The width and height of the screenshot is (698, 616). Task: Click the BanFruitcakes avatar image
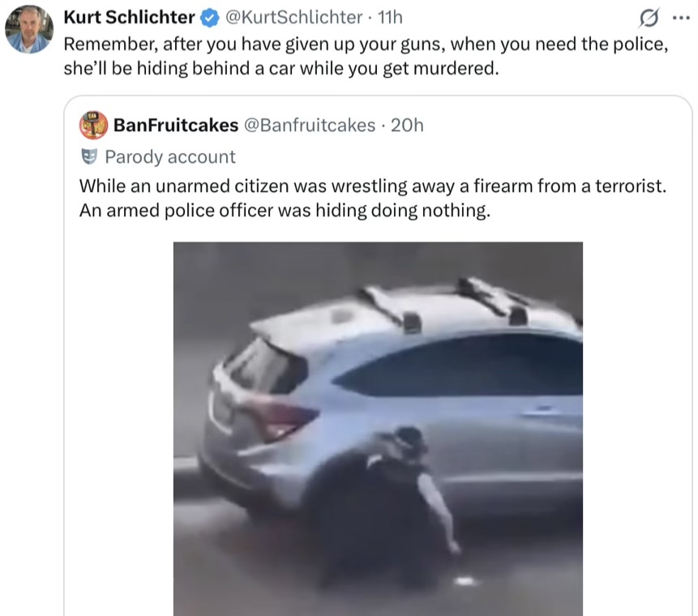(93, 125)
